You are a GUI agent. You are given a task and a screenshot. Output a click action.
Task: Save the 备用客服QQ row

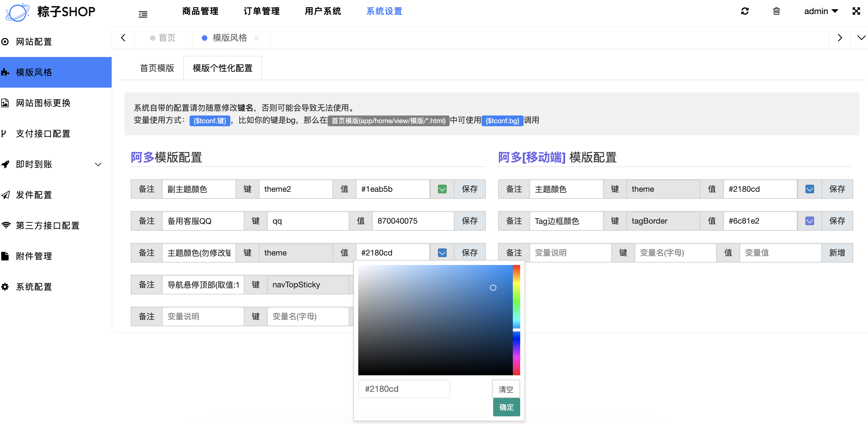pyautogui.click(x=470, y=221)
